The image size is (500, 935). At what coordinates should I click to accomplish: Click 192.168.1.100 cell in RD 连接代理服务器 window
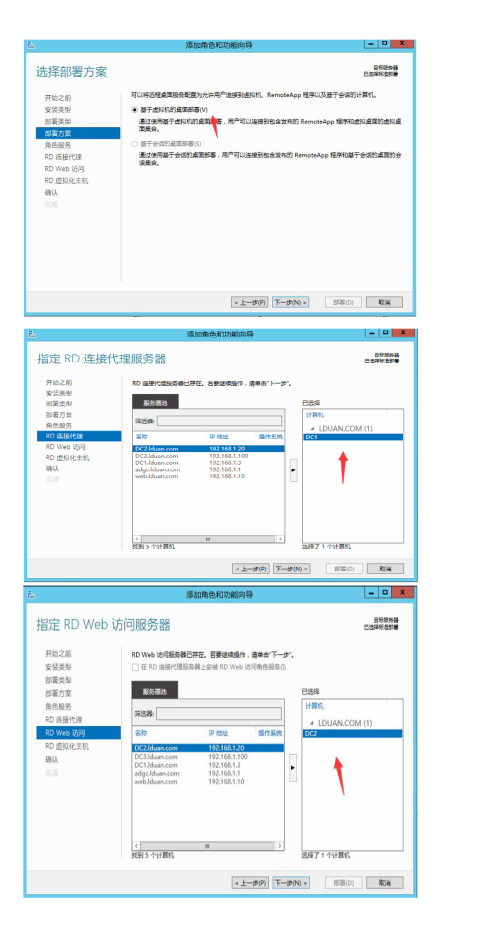229,456
